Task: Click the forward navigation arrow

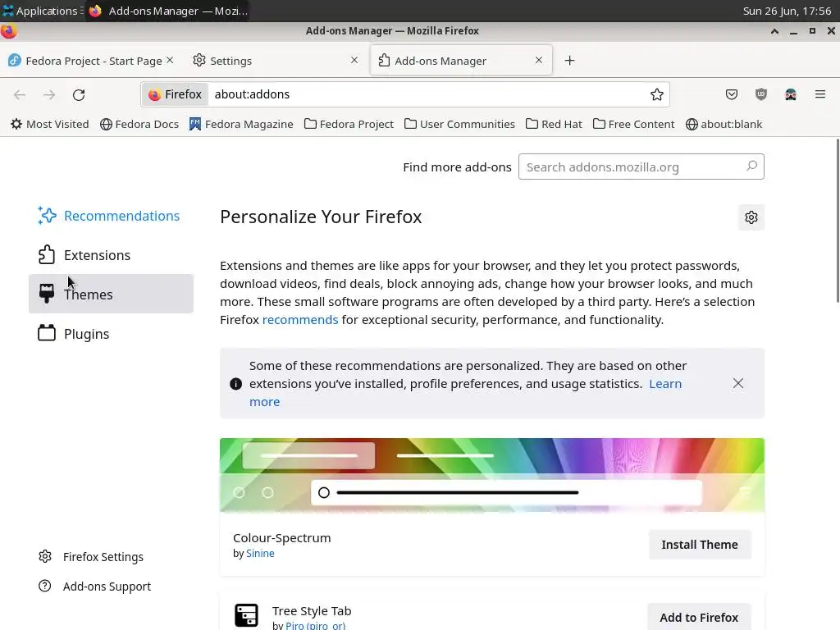Action: click(49, 95)
